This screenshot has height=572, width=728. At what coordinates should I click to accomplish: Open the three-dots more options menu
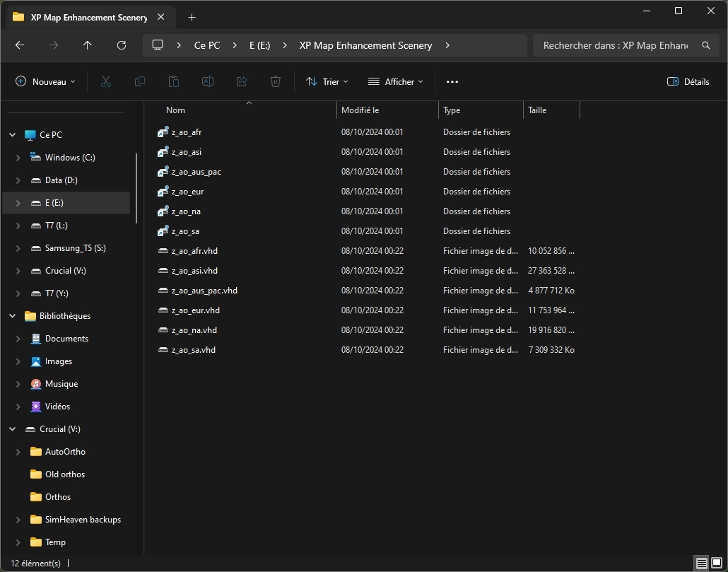[452, 82]
